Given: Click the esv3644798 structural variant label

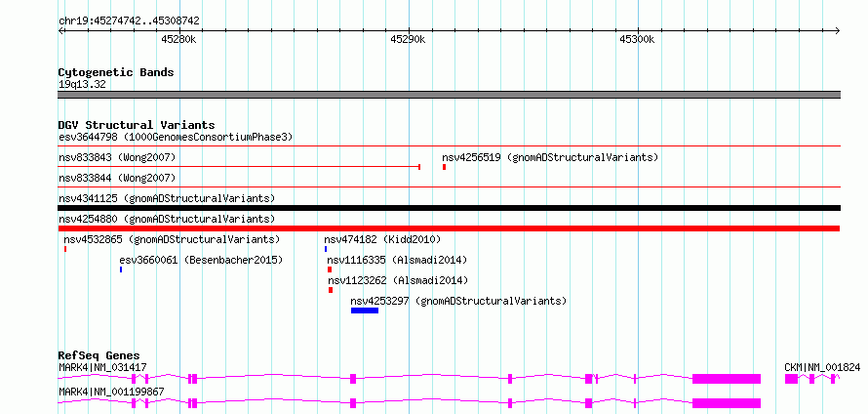Looking at the screenshot, I should tap(176, 137).
